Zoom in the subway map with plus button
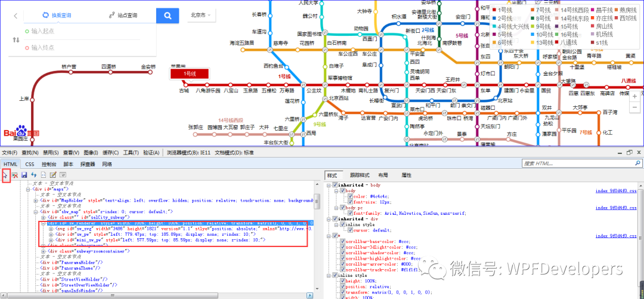The image size is (644, 299). (635, 96)
